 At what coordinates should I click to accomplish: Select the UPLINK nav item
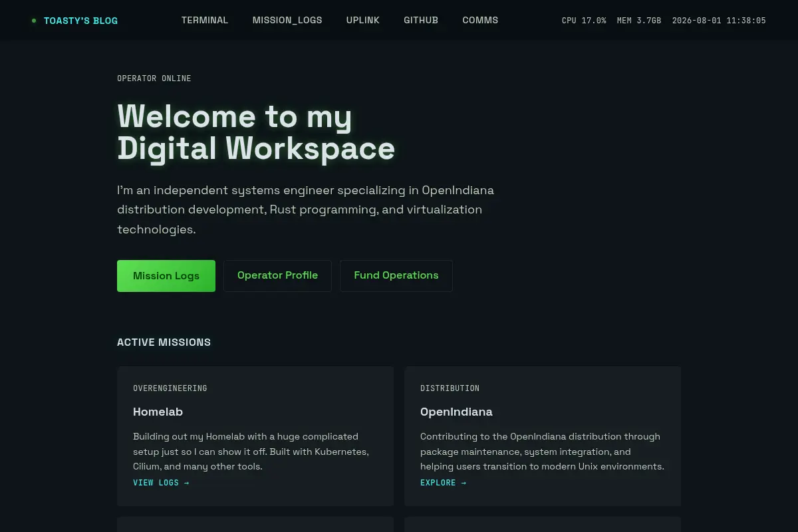[363, 20]
